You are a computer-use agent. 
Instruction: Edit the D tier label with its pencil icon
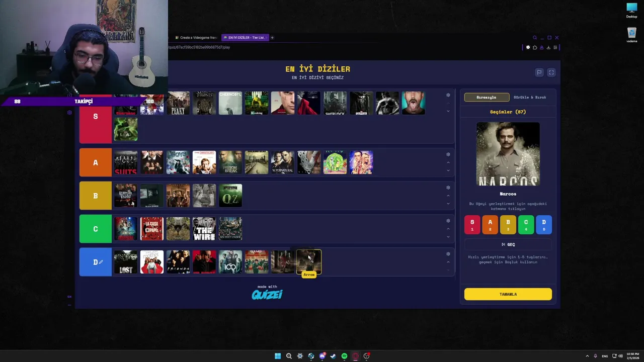[x=101, y=262]
